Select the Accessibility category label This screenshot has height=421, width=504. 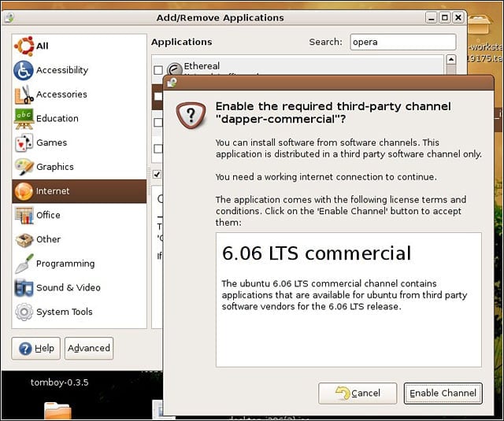62,70
